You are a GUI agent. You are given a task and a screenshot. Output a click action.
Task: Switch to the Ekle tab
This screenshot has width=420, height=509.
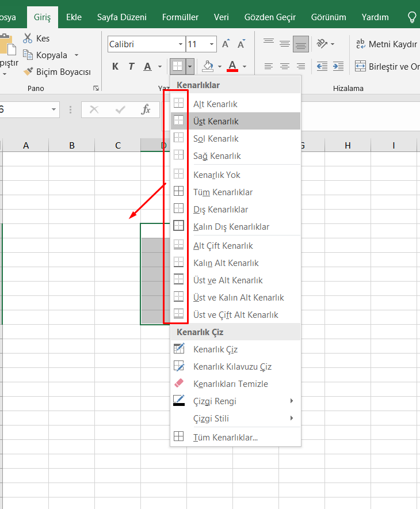point(74,17)
